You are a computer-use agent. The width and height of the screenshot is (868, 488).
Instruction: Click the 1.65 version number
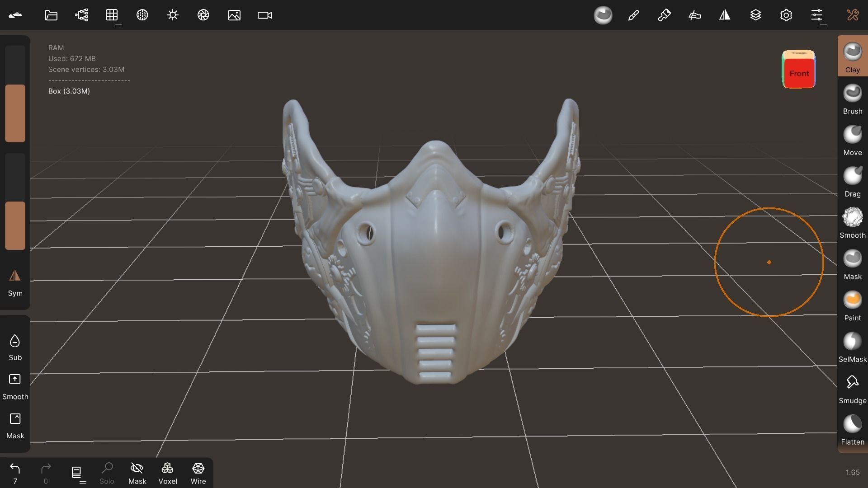[x=853, y=472]
